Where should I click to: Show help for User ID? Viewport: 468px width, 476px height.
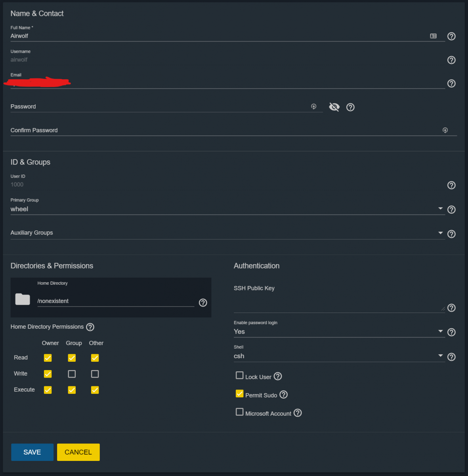pos(451,185)
